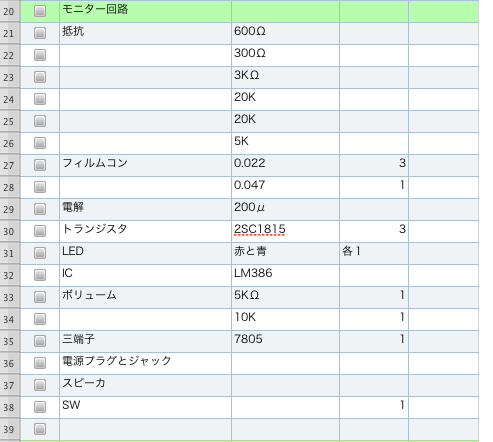Check the フィルムコン row checkbox
The width and height of the screenshot is (493, 442).
(x=40, y=165)
